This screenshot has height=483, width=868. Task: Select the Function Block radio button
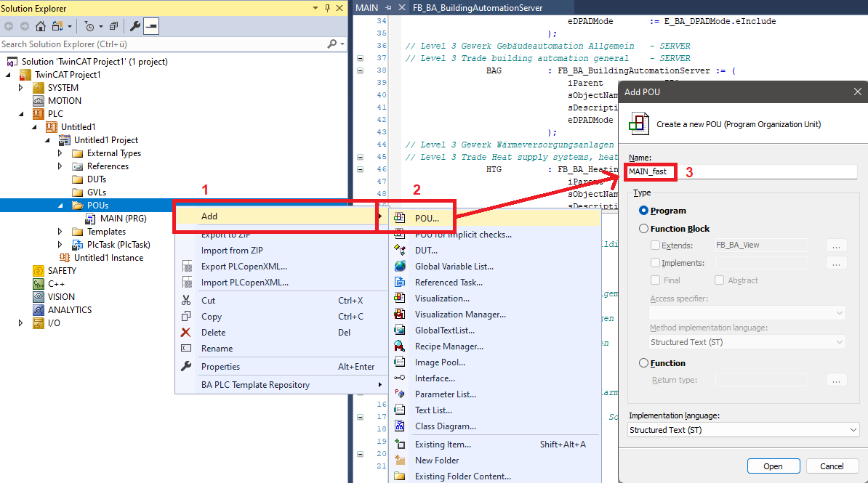[x=643, y=229]
